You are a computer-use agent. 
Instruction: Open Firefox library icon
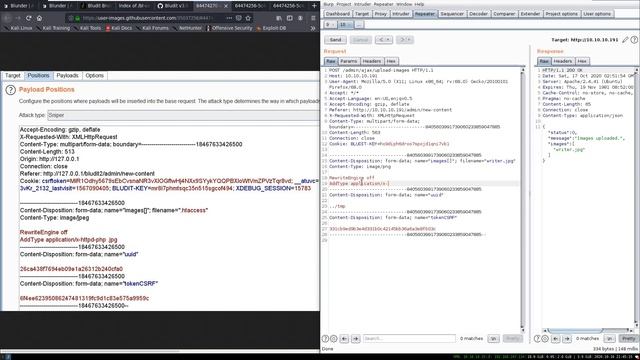pyautogui.click(x=279, y=18)
